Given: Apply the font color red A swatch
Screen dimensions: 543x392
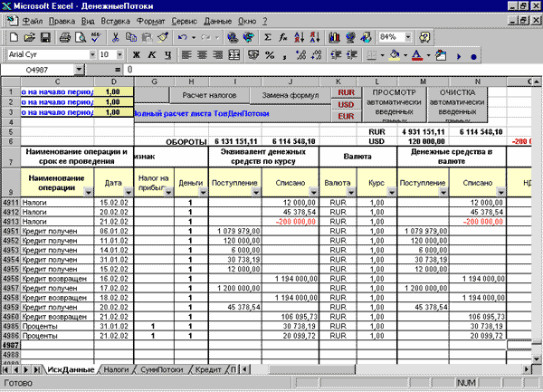Looking at the screenshot, I should [x=417, y=55].
